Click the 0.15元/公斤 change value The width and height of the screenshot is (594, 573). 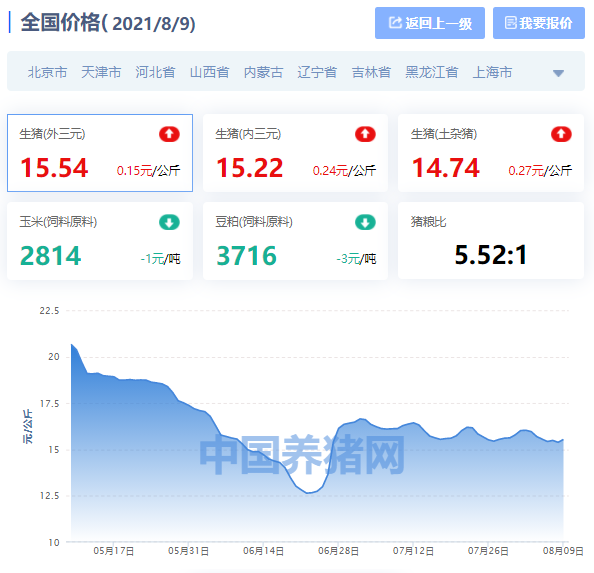tap(148, 171)
